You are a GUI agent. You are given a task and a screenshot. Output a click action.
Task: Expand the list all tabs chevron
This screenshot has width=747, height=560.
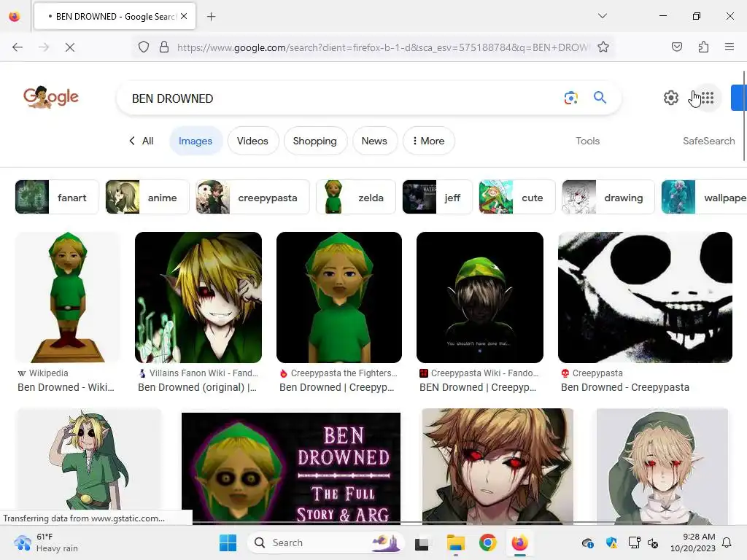602,16
